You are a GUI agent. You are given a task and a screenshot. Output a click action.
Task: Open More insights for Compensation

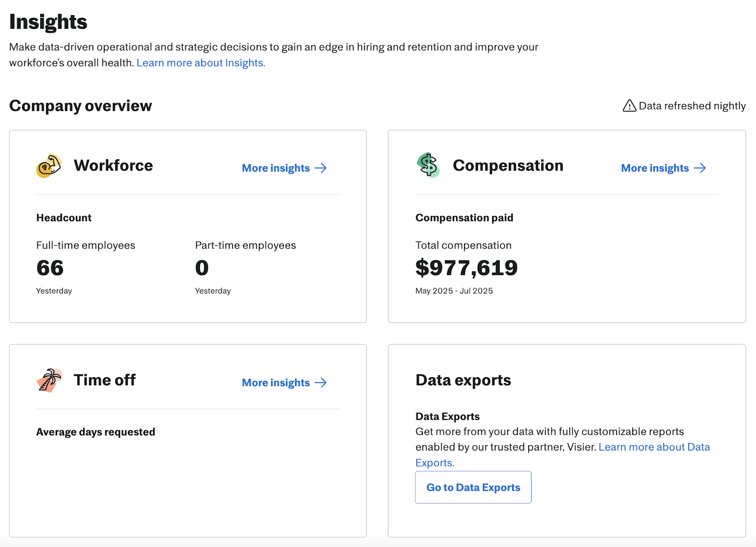(655, 168)
